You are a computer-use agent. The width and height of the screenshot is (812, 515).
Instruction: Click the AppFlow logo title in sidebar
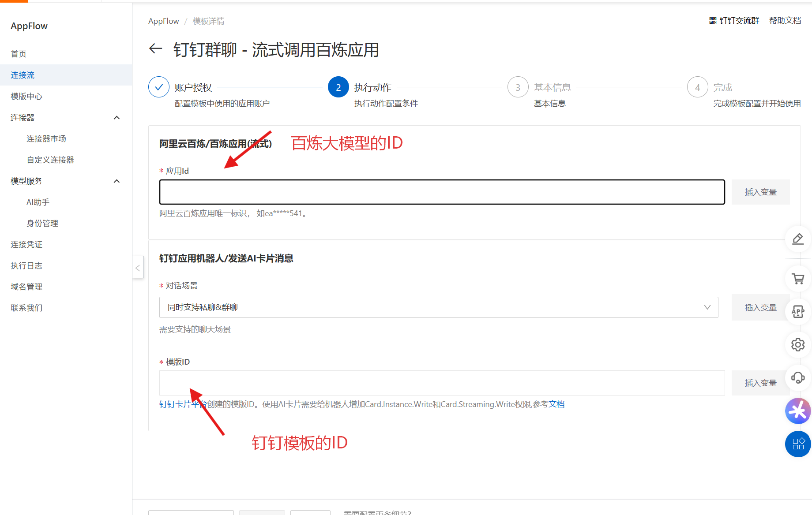click(x=29, y=26)
